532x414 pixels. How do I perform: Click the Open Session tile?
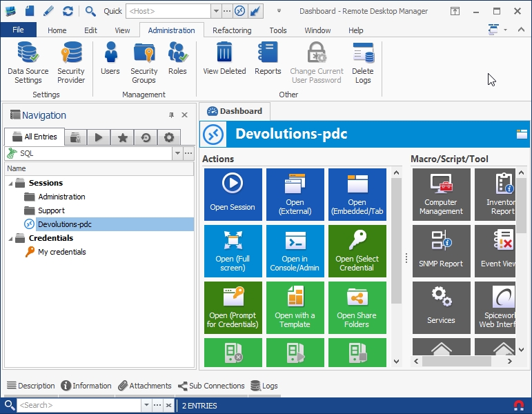click(x=233, y=194)
